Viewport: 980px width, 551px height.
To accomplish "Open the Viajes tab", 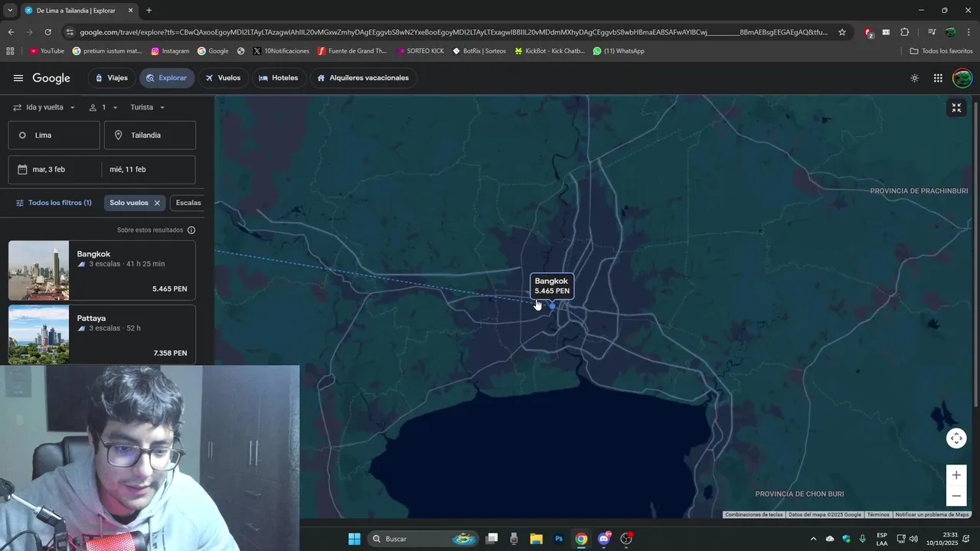I will (x=112, y=78).
